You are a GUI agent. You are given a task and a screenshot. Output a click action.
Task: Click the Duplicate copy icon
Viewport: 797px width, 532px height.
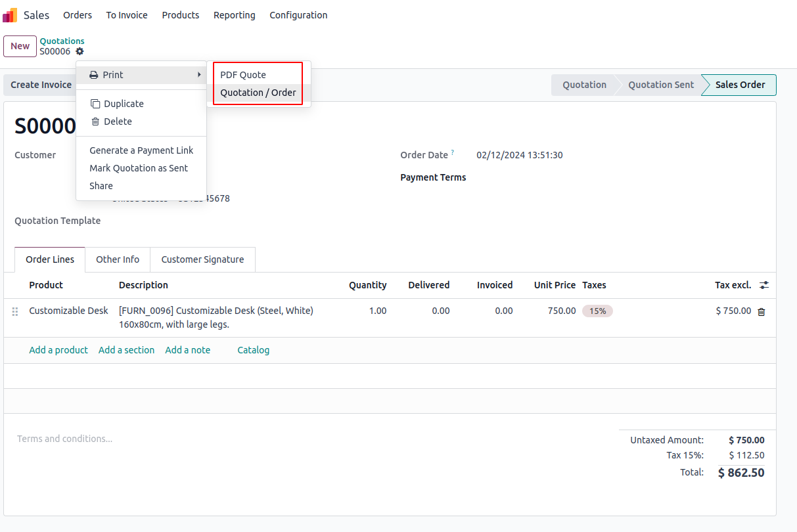point(95,104)
